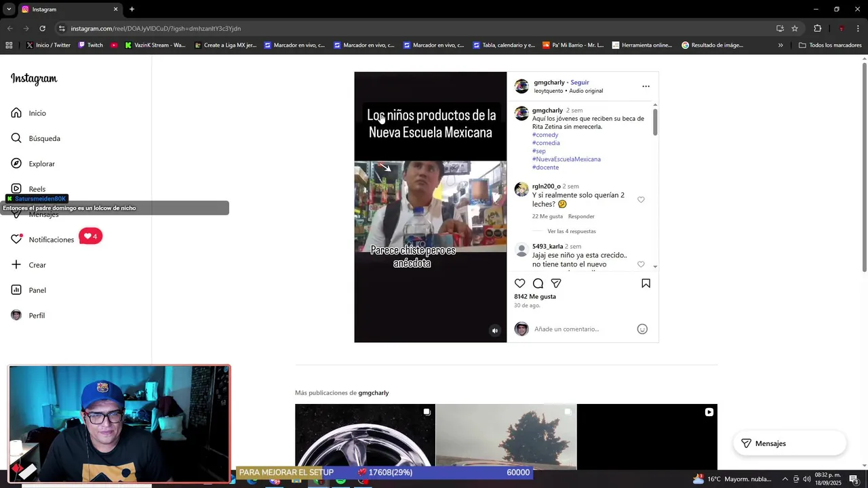868x488 pixels.
Task: Open Instagram Inicio from the sidebar
Action: (28, 113)
